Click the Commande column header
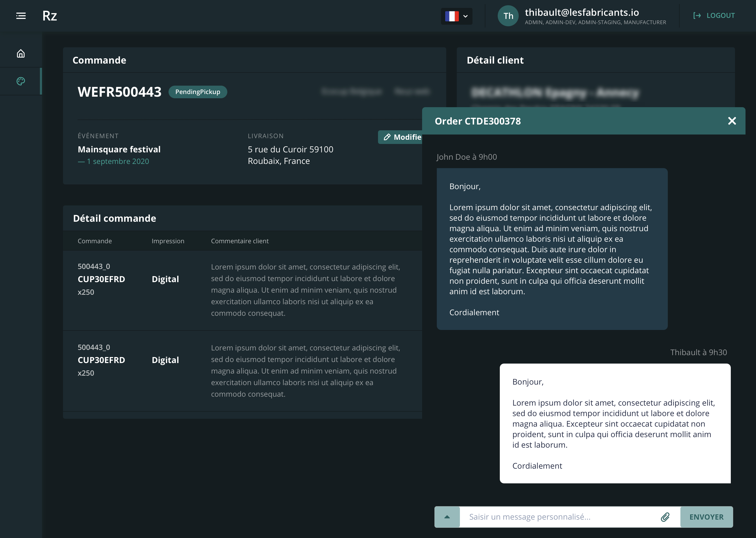Screen dimensions: 756x538 [x=95, y=241]
